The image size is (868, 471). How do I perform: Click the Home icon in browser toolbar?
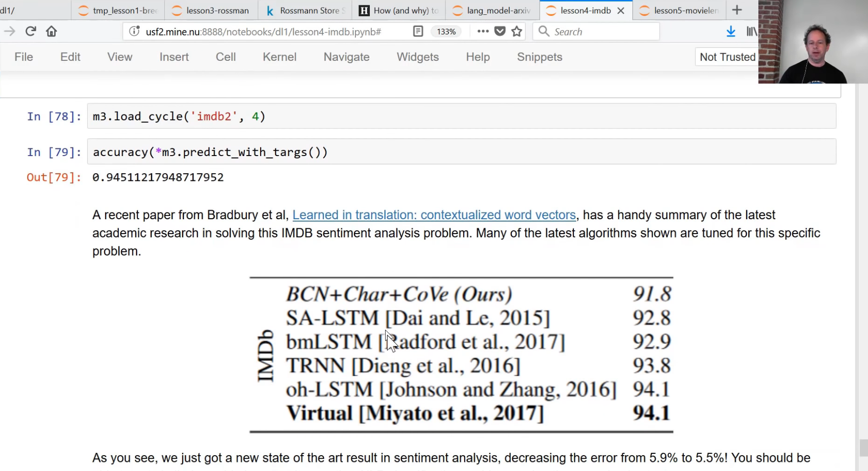[51, 32]
